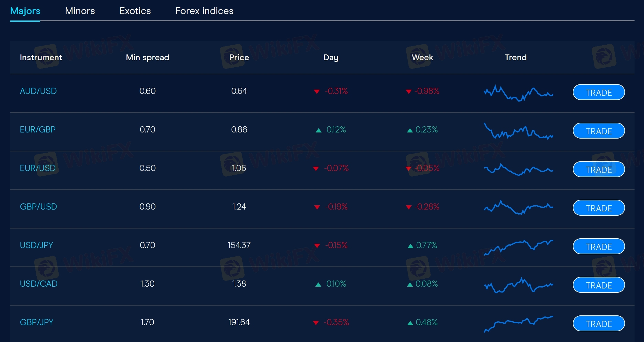Click the USD/JPY trend sparkline chart
Viewport: 644px width, 342px height.
click(518, 247)
